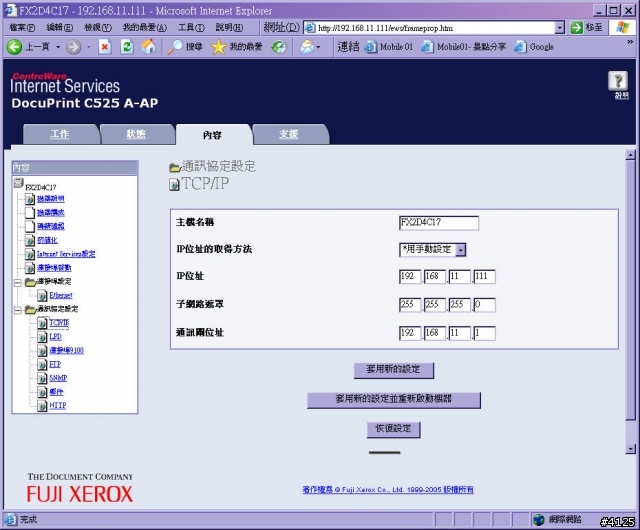The image size is (640, 530).
Task: Click the 套用新的設定 button
Action: tap(393, 370)
